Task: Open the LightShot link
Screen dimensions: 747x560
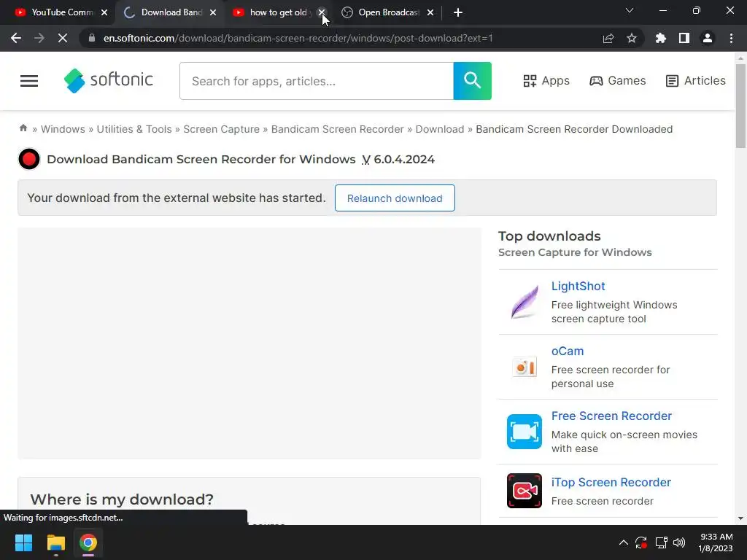Action: pyautogui.click(x=578, y=286)
